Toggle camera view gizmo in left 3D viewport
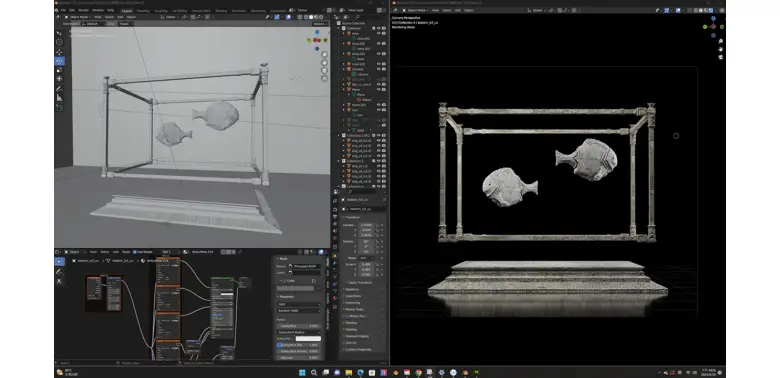Viewport: 780px width, 378px height. (324, 71)
